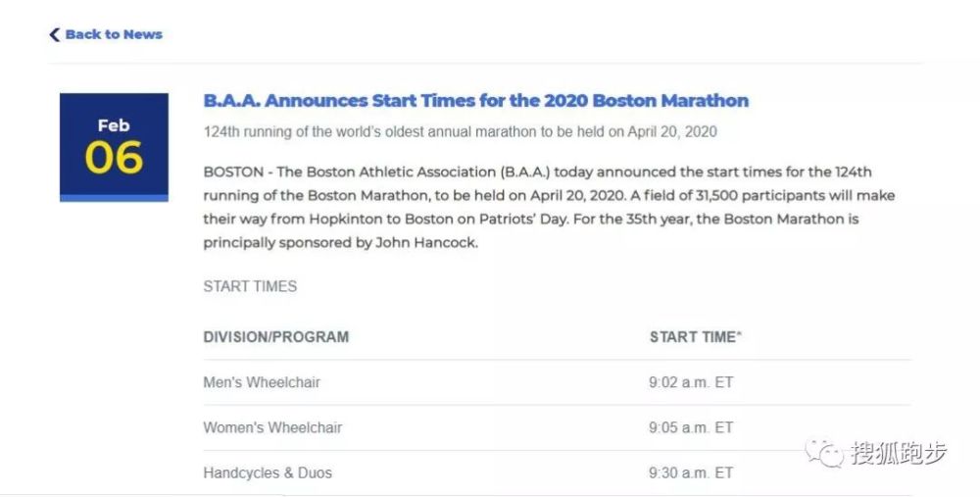The width and height of the screenshot is (980, 497).
Task: Click the Men's Wheelchair row
Action: pyautogui.click(x=557, y=382)
